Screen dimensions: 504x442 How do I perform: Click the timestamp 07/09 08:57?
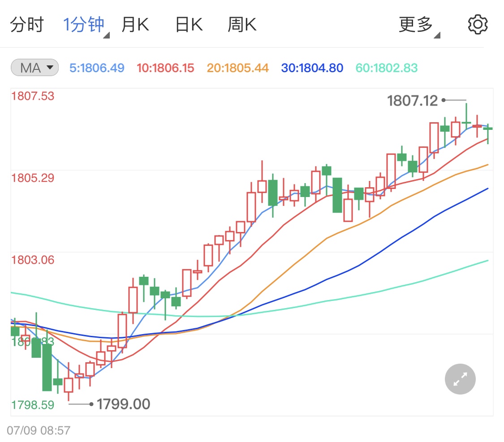pyautogui.click(x=39, y=430)
